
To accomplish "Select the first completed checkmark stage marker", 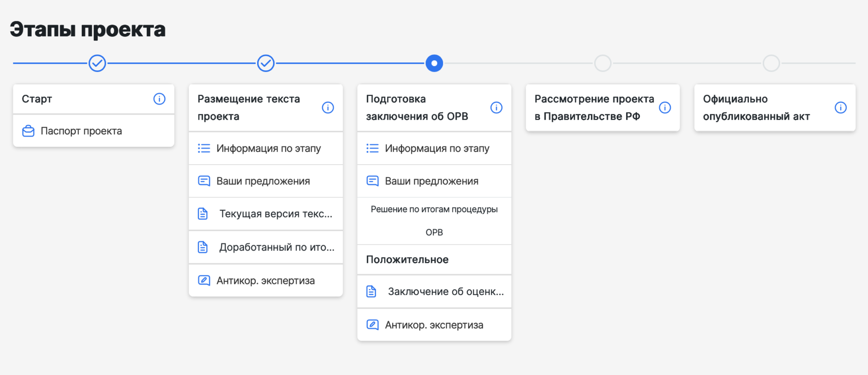I will (97, 63).
